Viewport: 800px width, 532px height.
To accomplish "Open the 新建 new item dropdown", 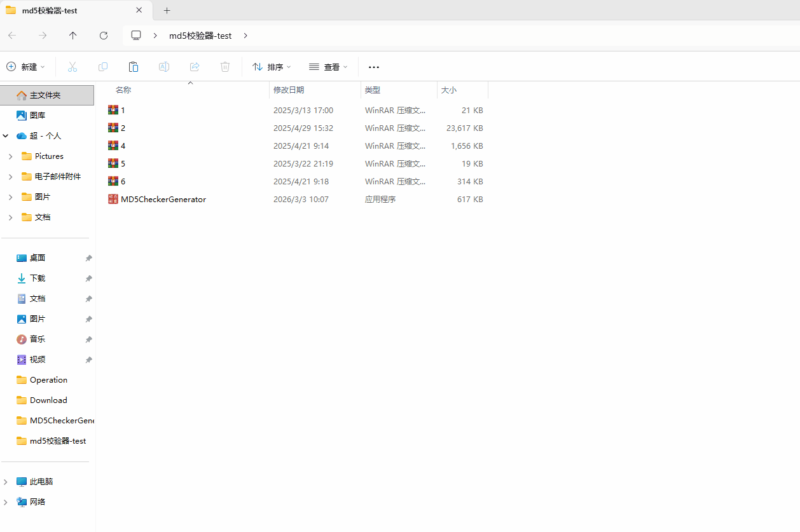I will click(26, 67).
